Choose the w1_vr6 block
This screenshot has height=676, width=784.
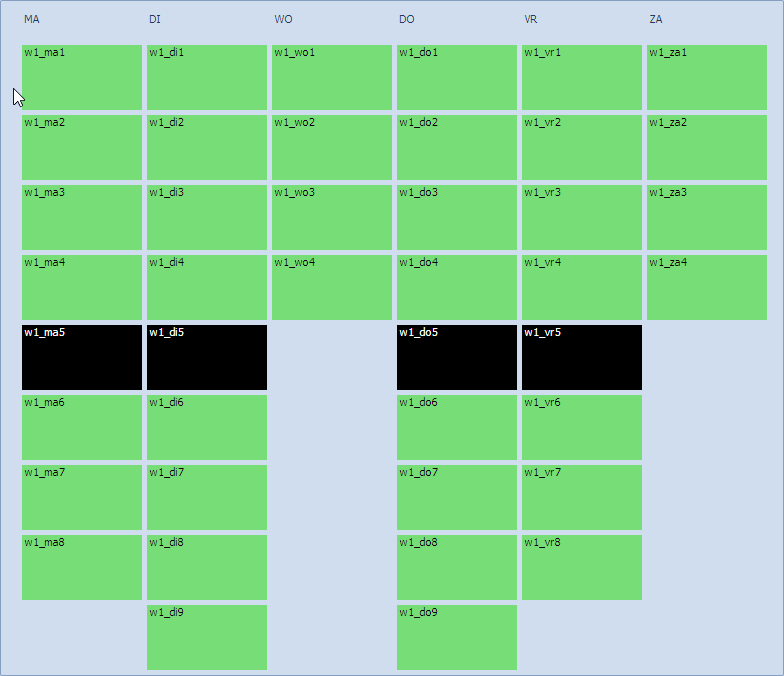click(582, 428)
